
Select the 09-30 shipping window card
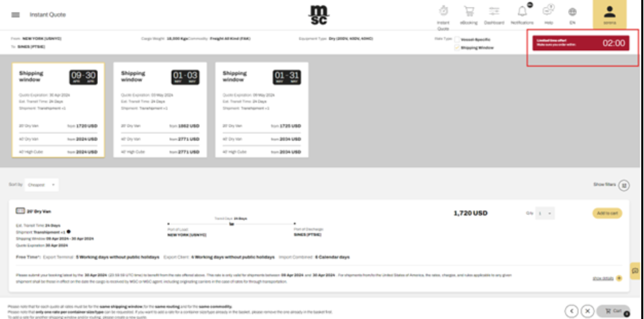pos(58,110)
